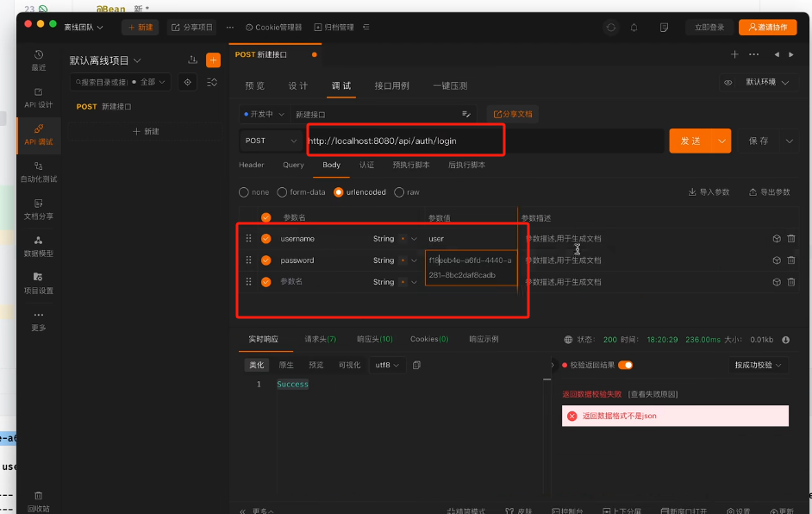
Task: Open the notes icon next to 立即登录
Action: coord(664,28)
